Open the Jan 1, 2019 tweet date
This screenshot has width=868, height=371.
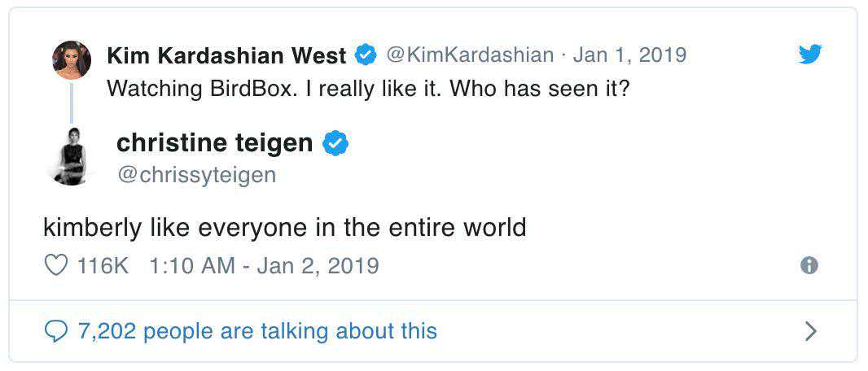(x=629, y=55)
